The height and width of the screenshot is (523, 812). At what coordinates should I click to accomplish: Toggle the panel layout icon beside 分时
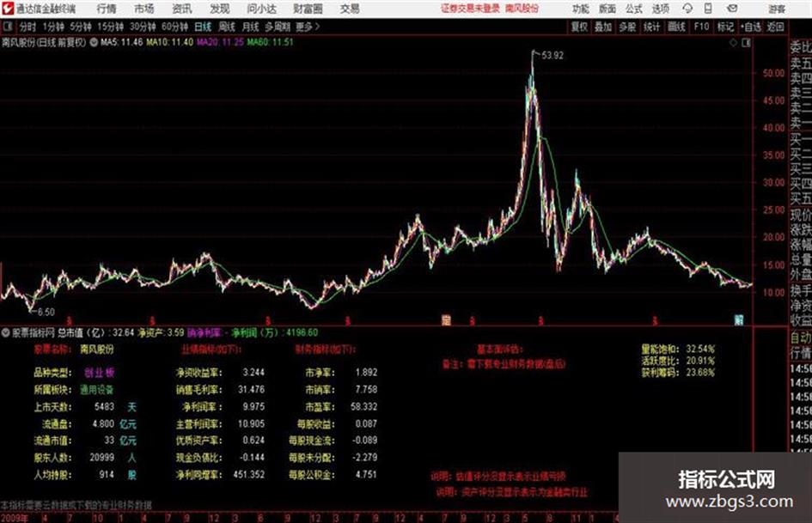point(8,27)
